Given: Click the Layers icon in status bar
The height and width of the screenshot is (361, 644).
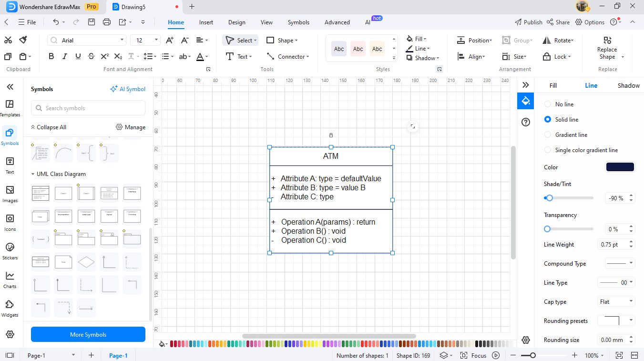Looking at the screenshot, I should 444,355.
